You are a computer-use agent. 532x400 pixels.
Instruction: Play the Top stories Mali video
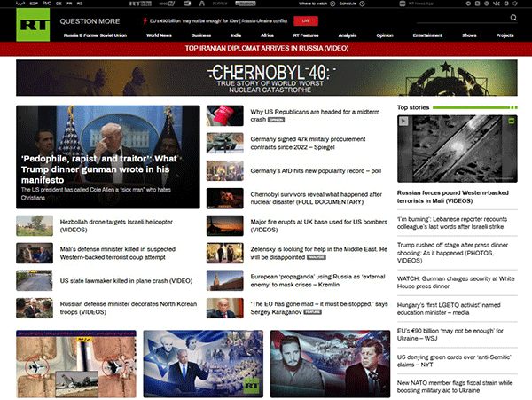(x=403, y=122)
